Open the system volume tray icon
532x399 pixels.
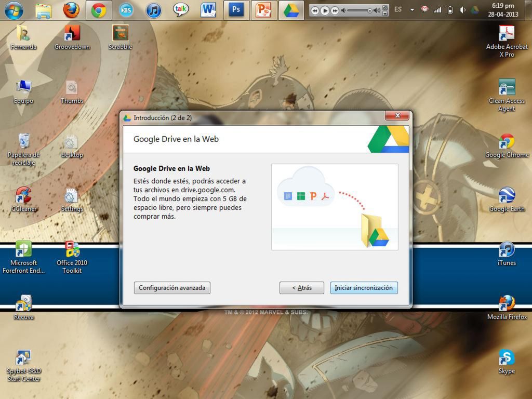tap(462, 10)
